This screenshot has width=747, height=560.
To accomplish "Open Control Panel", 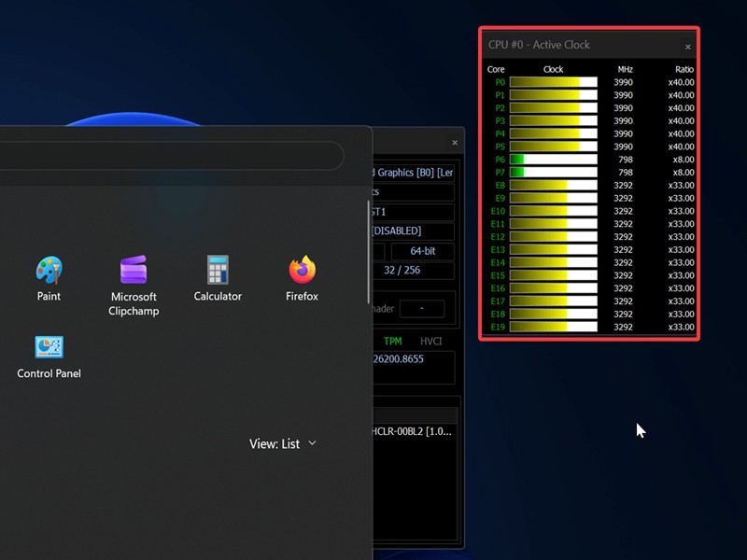I will (x=49, y=357).
